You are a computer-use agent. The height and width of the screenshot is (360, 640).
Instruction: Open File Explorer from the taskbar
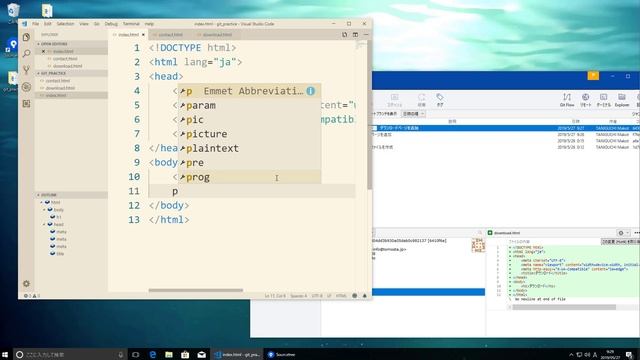point(169,354)
